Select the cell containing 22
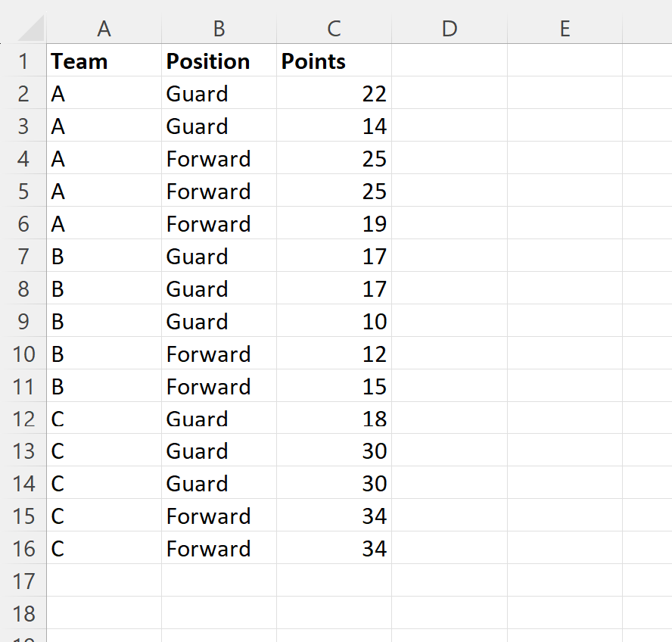The image size is (672, 642). [x=333, y=93]
